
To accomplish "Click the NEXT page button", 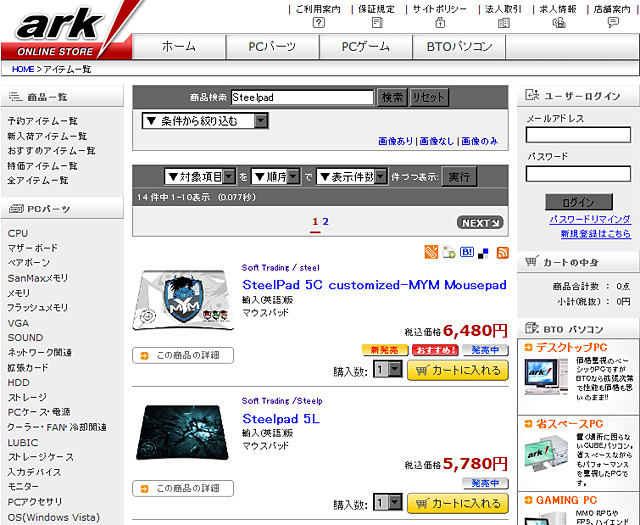I will pyautogui.click(x=481, y=222).
